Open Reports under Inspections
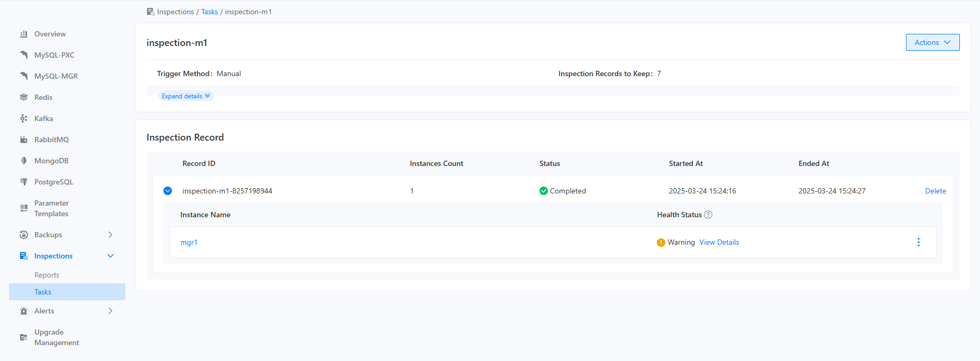 point(47,275)
